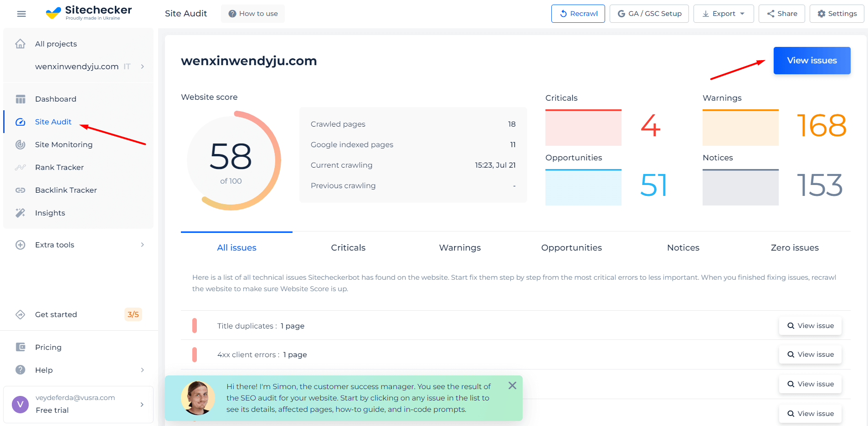Click the Title duplicates issue row text
This screenshot has width=868, height=426.
point(261,326)
